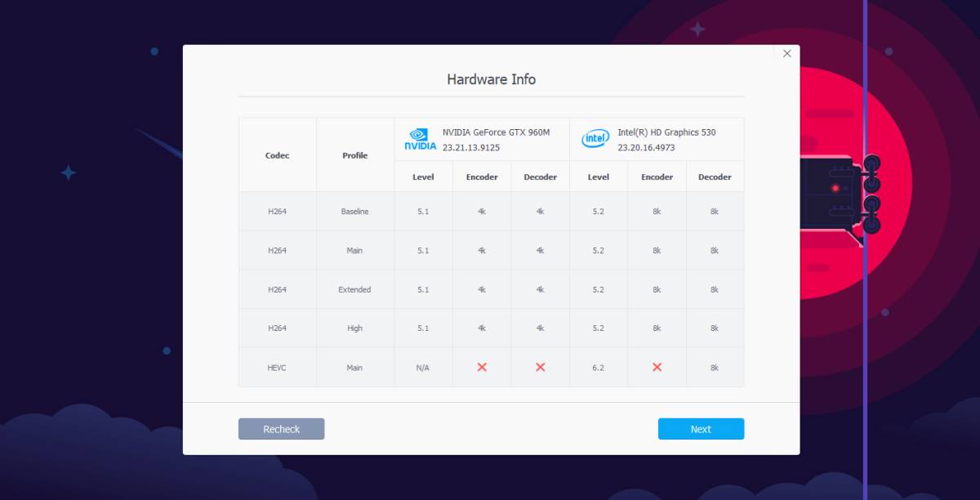Close the Hardware Info dialog
This screenshot has height=500, width=980.
coord(787,53)
